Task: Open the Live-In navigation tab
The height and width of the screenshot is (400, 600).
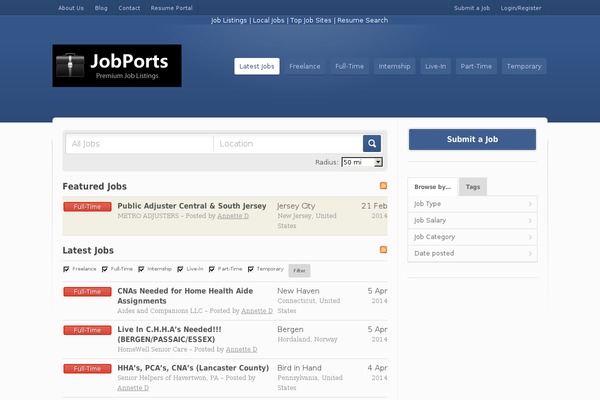Action: [435, 66]
